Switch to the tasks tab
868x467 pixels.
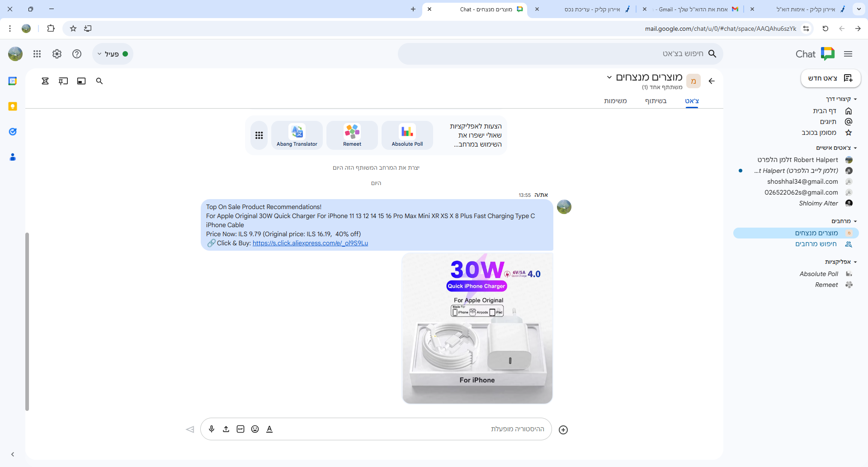[x=615, y=101]
